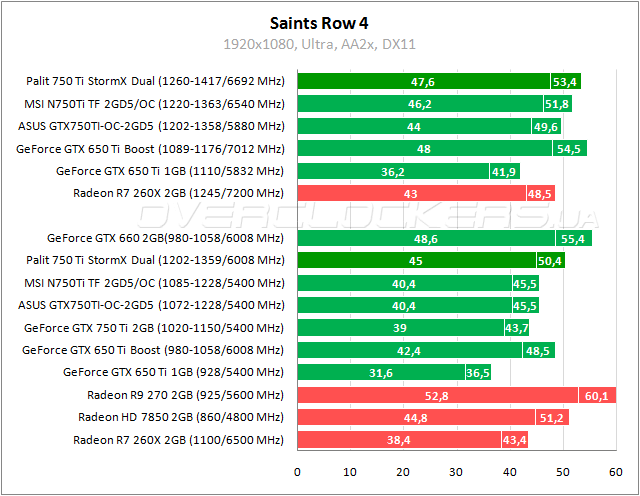Image resolution: width=640 pixels, height=496 pixels.
Task: Click the 20 tick on the horizontal axis
Action: (x=403, y=472)
